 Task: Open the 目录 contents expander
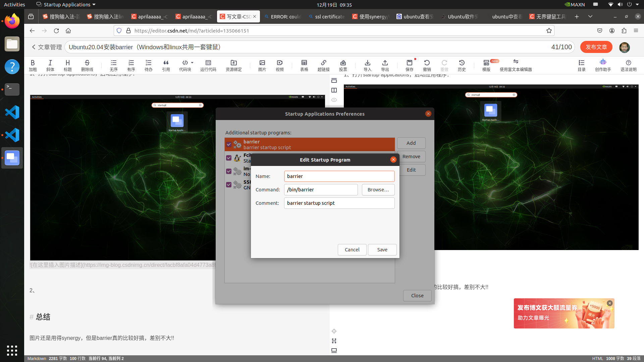click(582, 65)
